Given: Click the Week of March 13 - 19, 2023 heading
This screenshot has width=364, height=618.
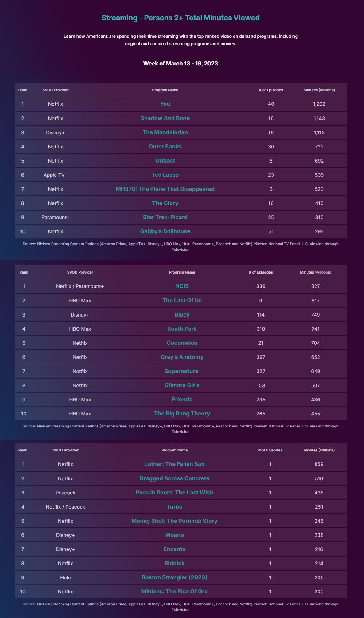Looking at the screenshot, I should pos(180,64).
